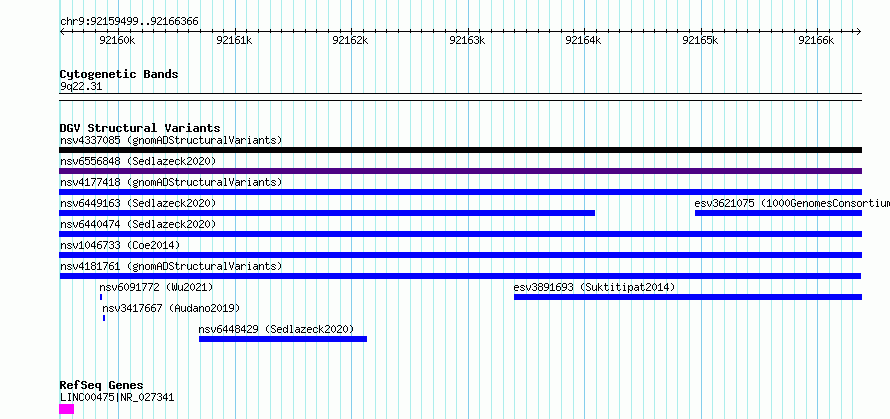Click the magenta LINC00475 gene block
Image resolution: width=890 pixels, height=419 pixels.
pos(66,409)
